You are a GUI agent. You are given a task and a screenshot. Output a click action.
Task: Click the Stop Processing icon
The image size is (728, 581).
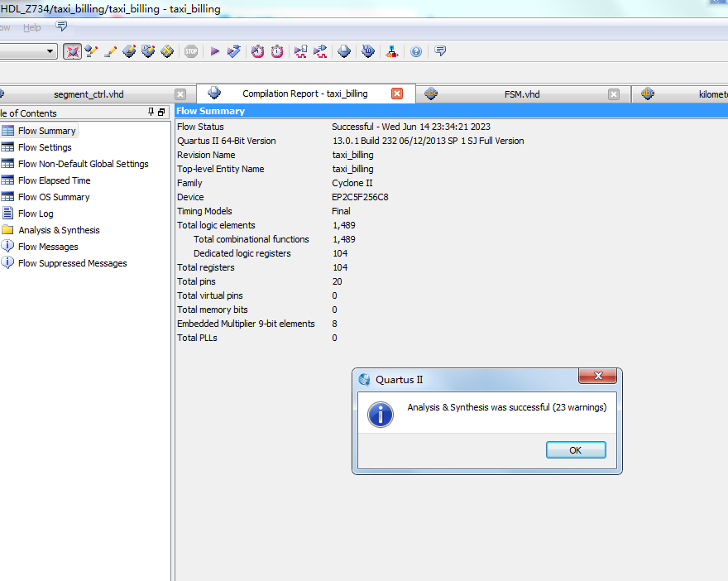coord(191,51)
